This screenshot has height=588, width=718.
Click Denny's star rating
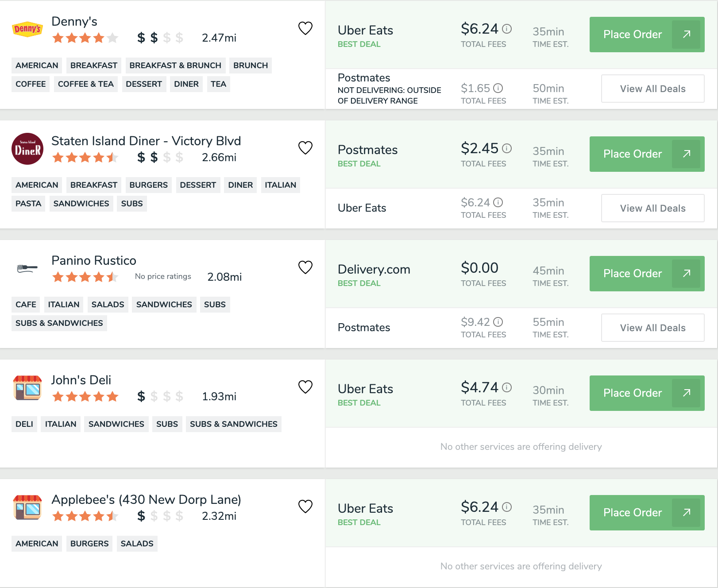pos(85,38)
